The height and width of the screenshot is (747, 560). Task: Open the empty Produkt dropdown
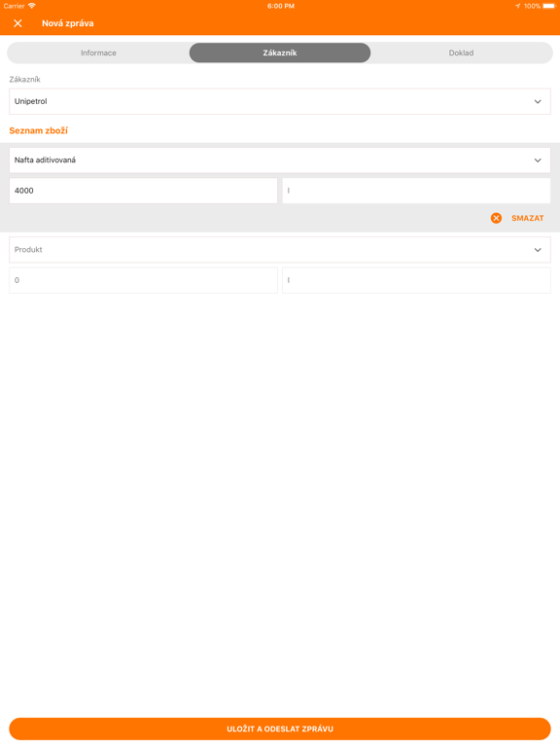(x=280, y=250)
